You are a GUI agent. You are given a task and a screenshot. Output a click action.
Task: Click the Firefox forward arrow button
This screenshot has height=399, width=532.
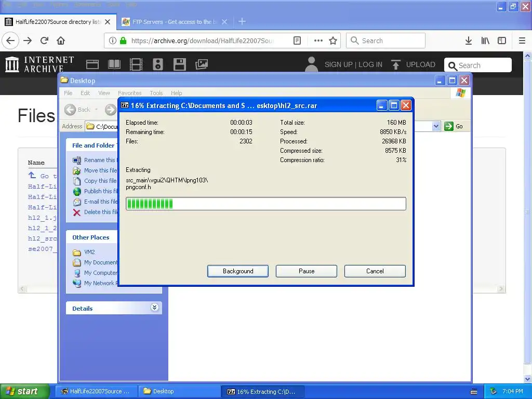tap(28, 41)
